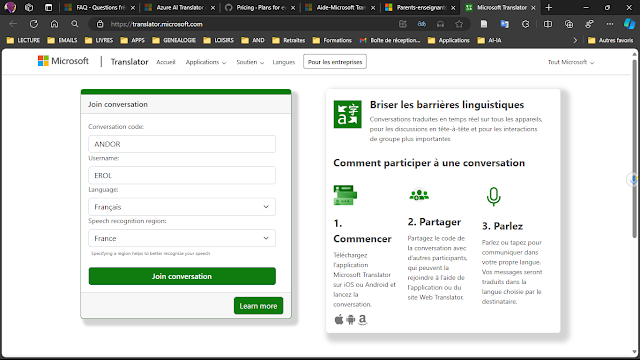Click the Learn more button

258,306
